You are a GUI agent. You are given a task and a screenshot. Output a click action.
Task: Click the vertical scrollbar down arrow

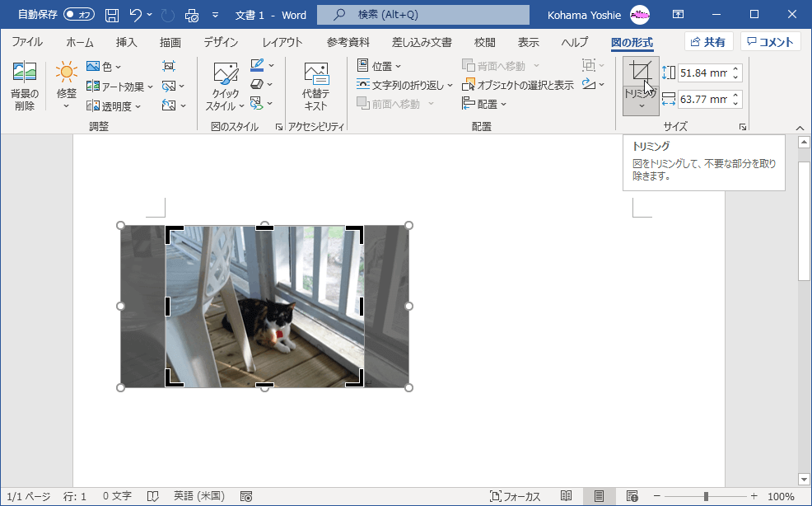(804, 480)
